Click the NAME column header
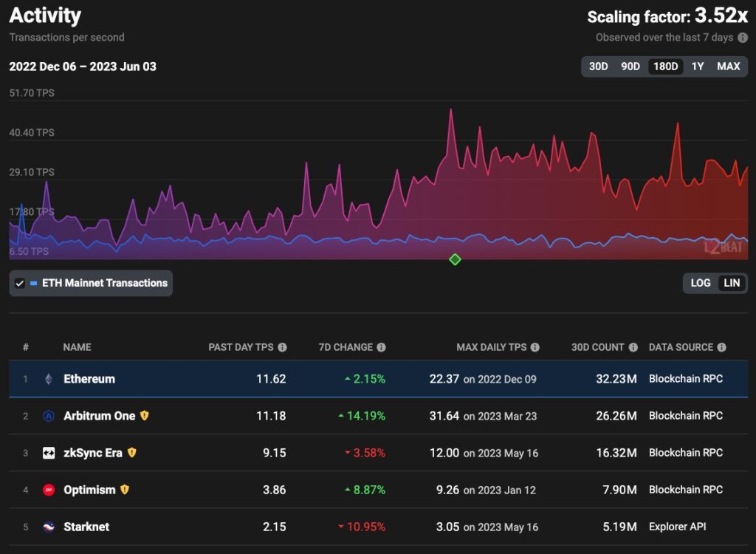 click(x=77, y=347)
